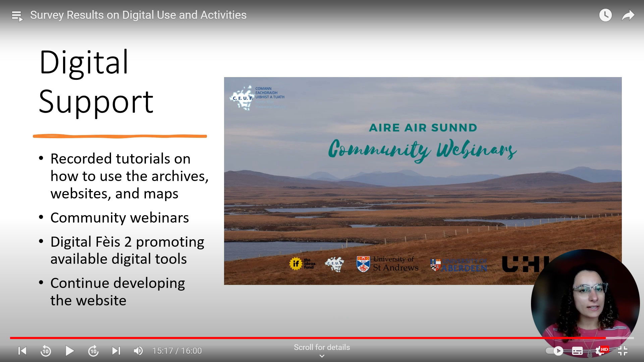The height and width of the screenshot is (362, 644).
Task: Click the Community Webinars slide image
Action: coord(423,181)
